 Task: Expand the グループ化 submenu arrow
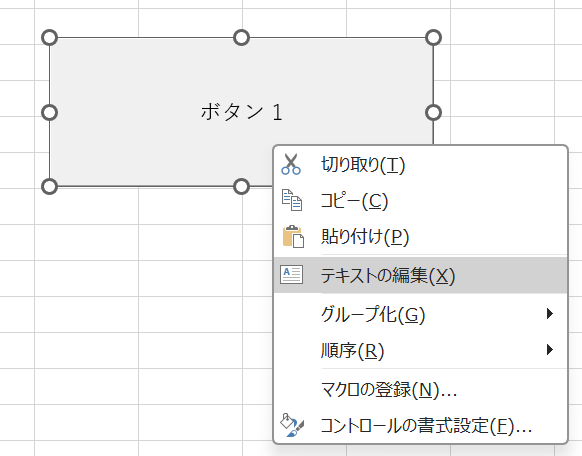(550, 314)
